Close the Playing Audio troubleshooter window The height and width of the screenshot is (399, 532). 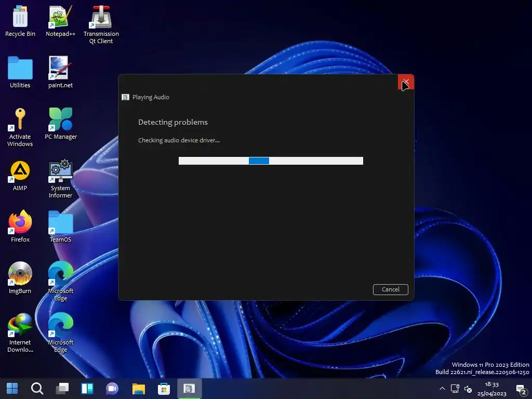pos(406,82)
